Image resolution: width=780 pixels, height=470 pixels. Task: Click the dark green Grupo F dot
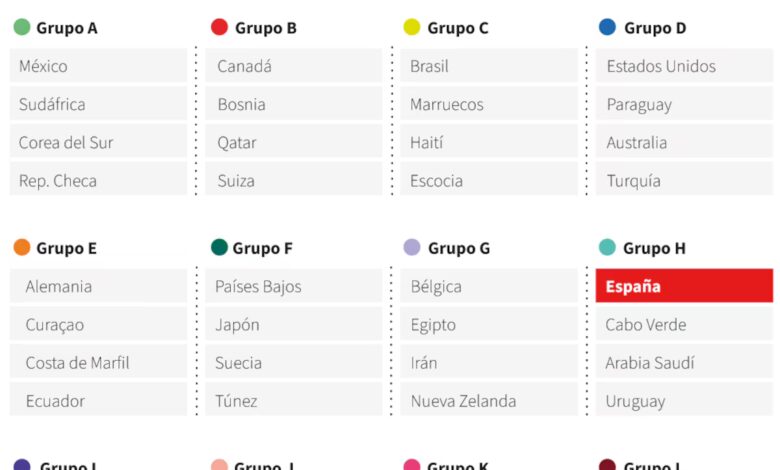click(220, 247)
